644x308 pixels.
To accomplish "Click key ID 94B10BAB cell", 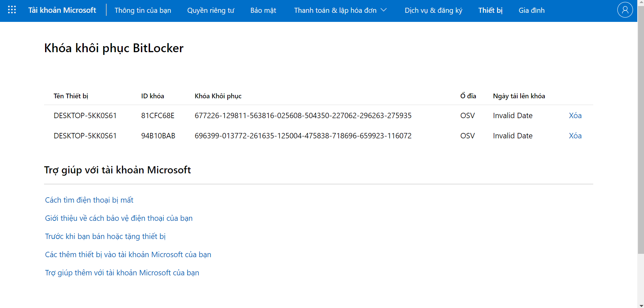I will (158, 136).
